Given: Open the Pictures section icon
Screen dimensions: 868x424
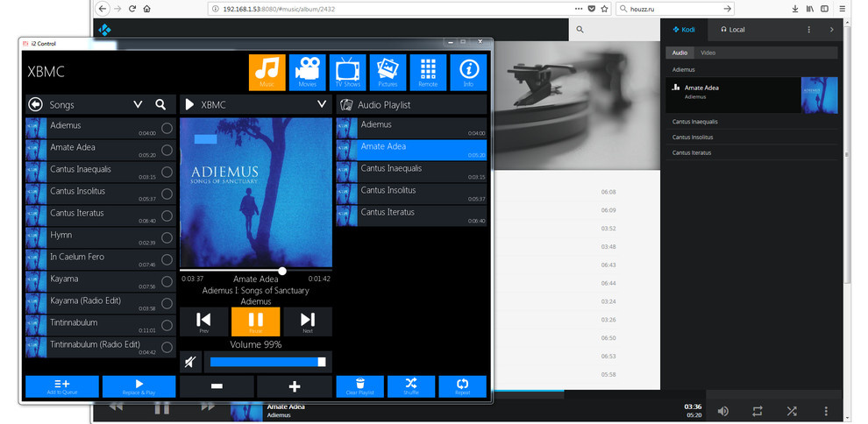Looking at the screenshot, I should click(x=388, y=72).
